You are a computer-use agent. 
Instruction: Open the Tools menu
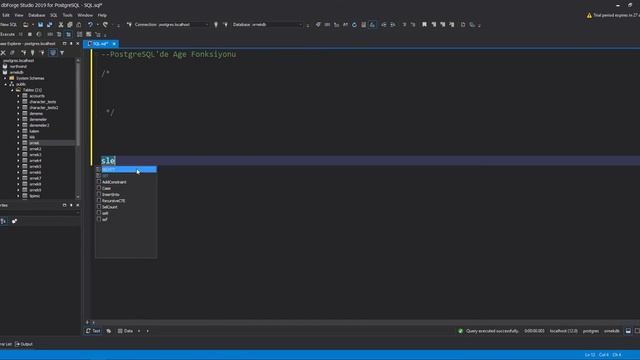click(67, 15)
